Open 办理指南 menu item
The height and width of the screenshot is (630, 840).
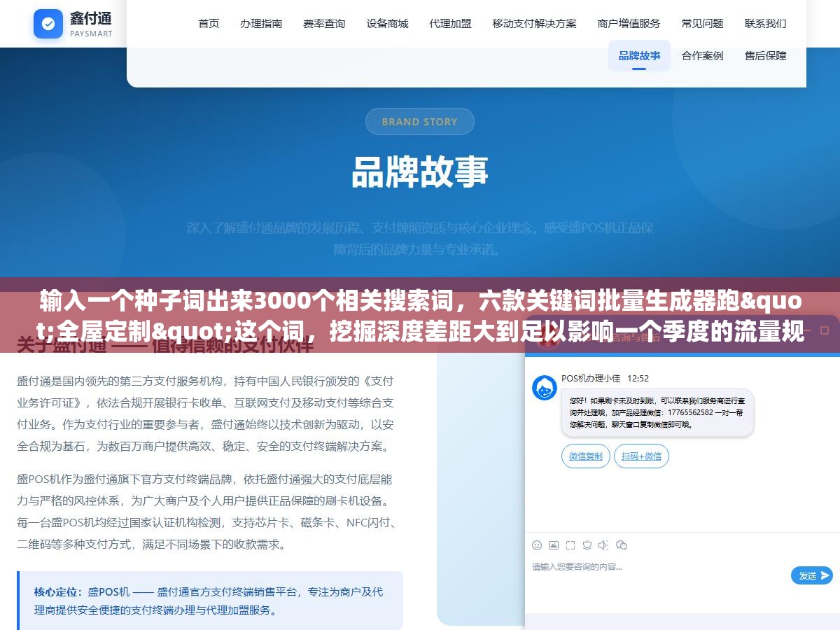(x=261, y=23)
